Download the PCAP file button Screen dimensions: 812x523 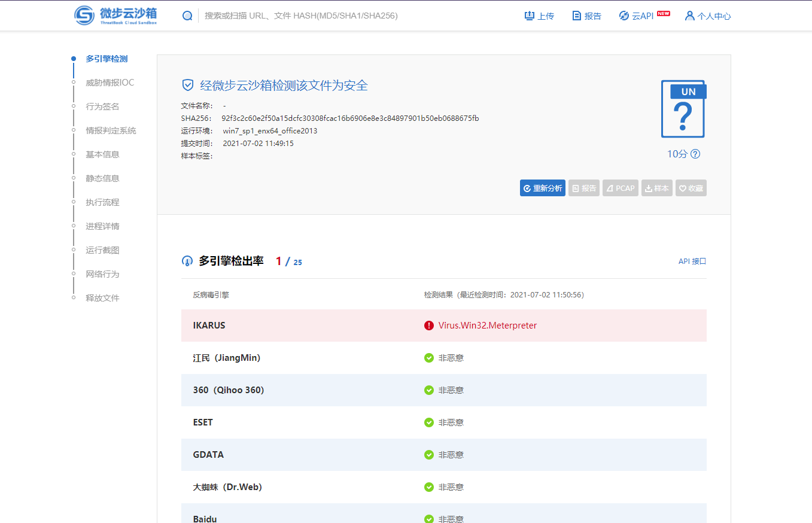pyautogui.click(x=621, y=188)
